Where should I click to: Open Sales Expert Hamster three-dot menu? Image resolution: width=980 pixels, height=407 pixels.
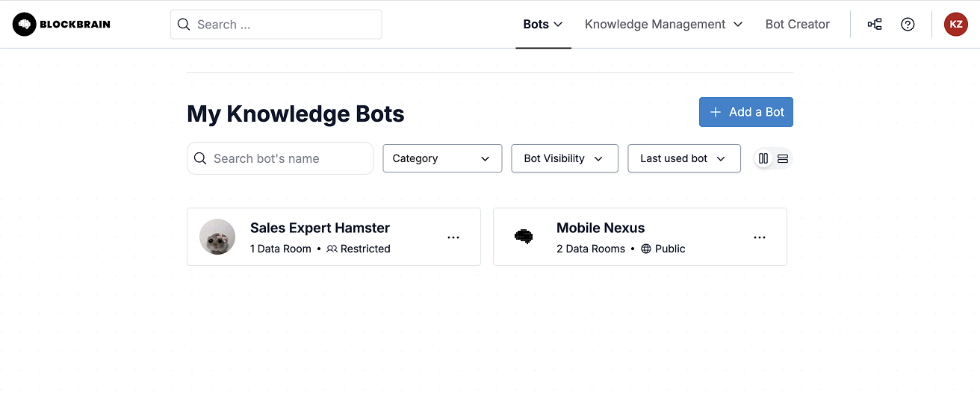(453, 237)
